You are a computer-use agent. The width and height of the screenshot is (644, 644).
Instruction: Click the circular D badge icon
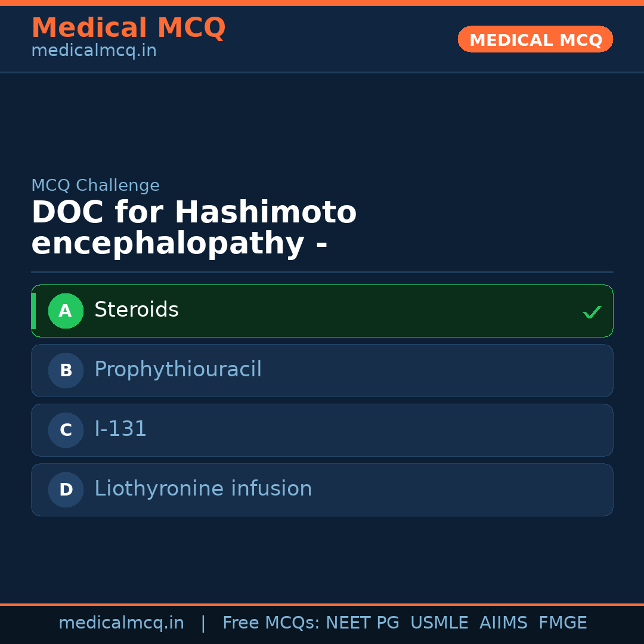pyautogui.click(x=66, y=490)
